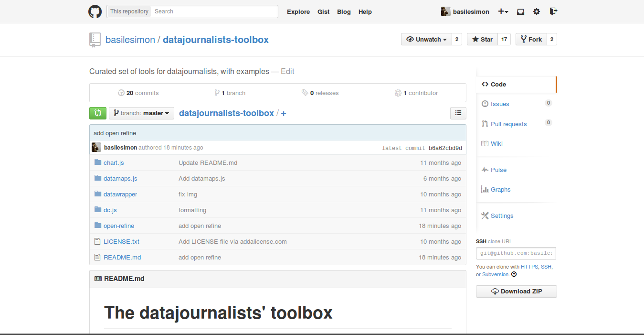644x335 pixels.
Task: Open the forks count 2
Action: pyautogui.click(x=552, y=39)
